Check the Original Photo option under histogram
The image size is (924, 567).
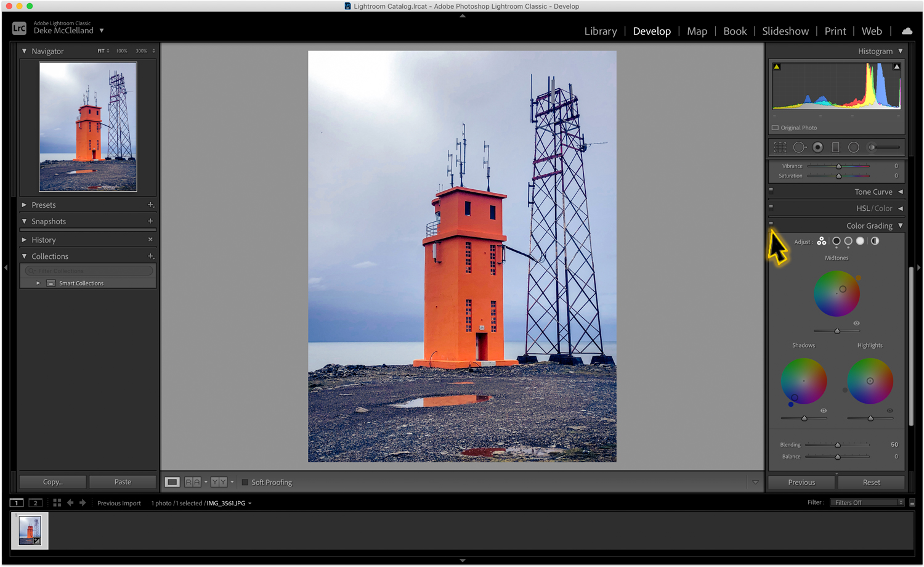click(x=775, y=128)
